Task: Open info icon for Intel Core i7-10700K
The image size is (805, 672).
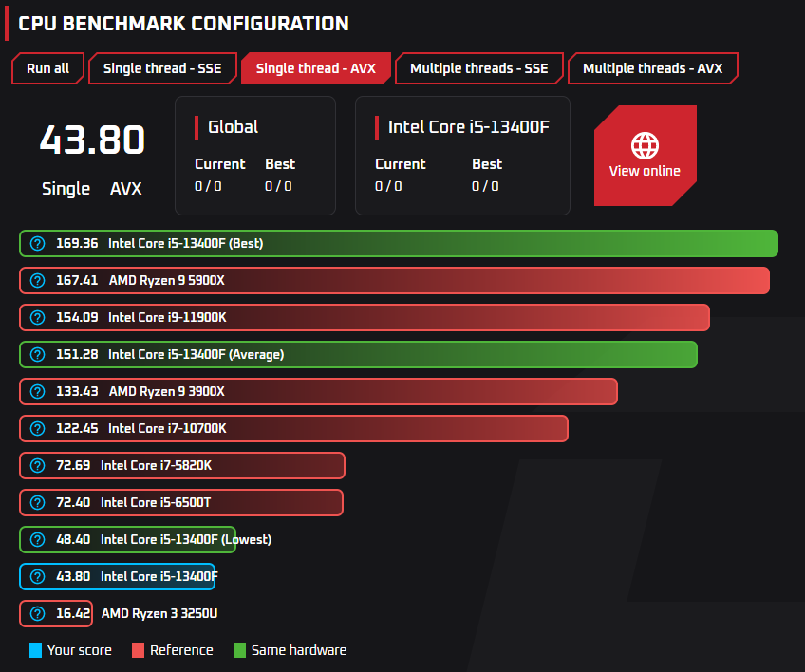Action: (37, 428)
